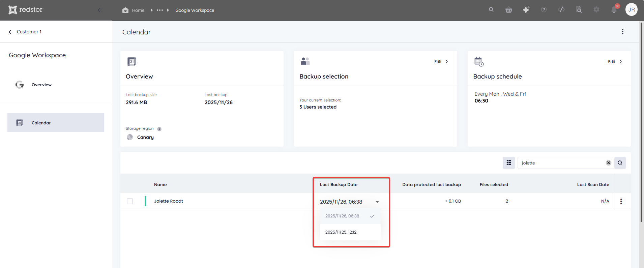Click users icon on Backup selection card
Image resolution: width=644 pixels, height=268 pixels.
tap(305, 61)
